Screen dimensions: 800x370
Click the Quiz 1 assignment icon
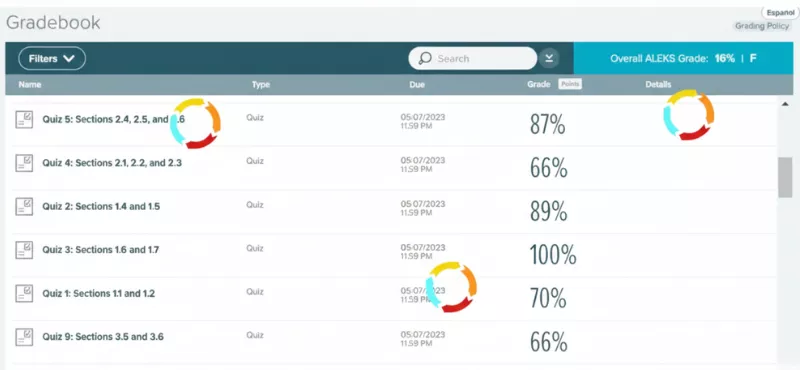(x=24, y=293)
